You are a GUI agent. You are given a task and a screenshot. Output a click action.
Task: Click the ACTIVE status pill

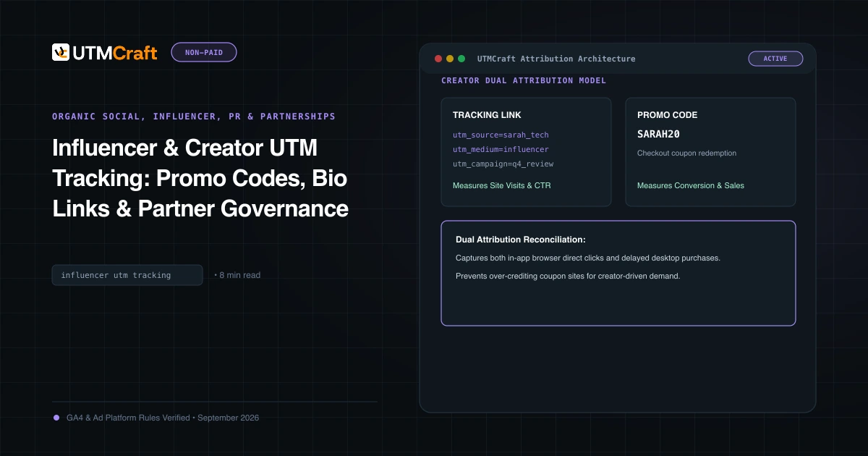pos(775,59)
